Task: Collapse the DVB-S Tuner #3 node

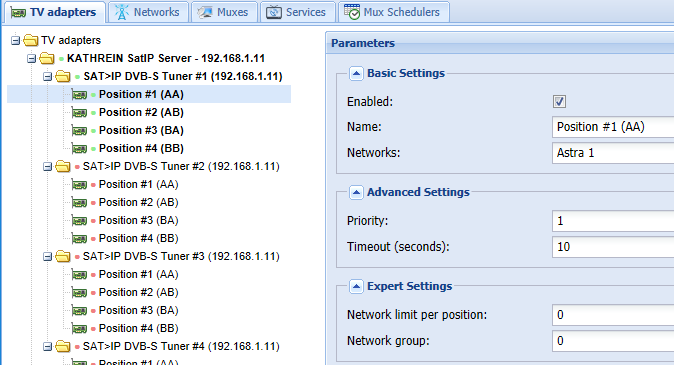Action: [48, 257]
